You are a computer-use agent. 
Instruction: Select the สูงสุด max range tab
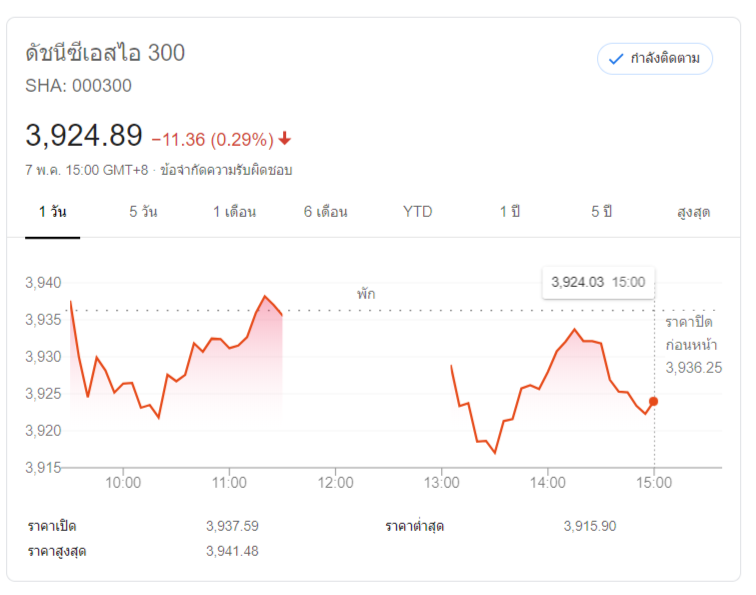pos(693,212)
